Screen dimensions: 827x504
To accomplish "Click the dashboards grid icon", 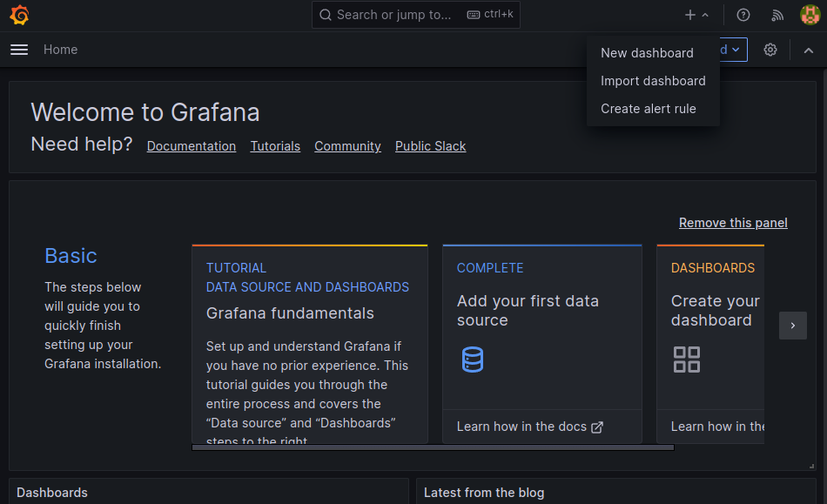I will point(687,360).
